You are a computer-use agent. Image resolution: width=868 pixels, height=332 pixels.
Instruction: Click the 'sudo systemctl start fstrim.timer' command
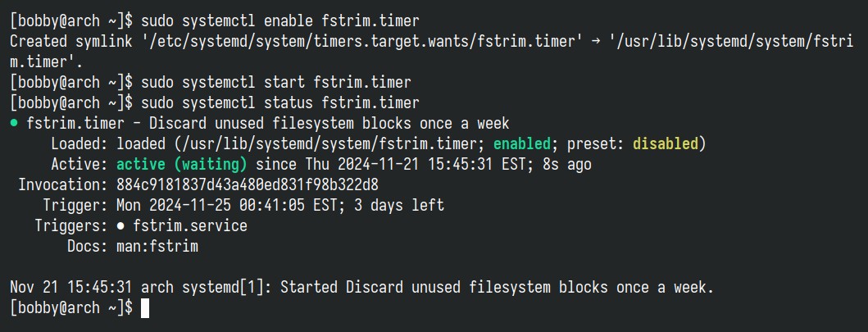pyautogui.click(x=276, y=83)
